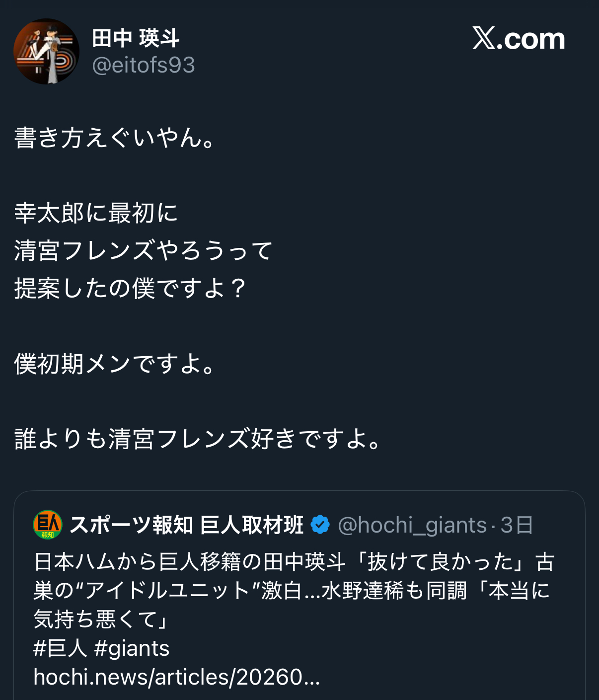599x700 pixels.
Task: Open the hochi.news article link
Action: coord(176,677)
